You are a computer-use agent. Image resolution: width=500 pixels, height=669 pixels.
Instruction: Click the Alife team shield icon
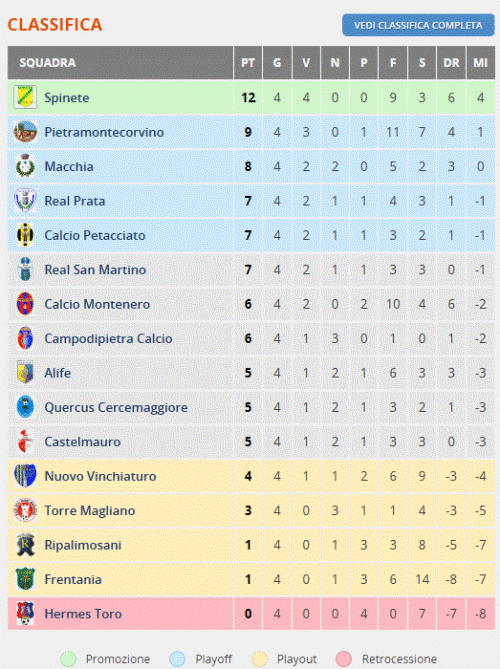(25, 372)
